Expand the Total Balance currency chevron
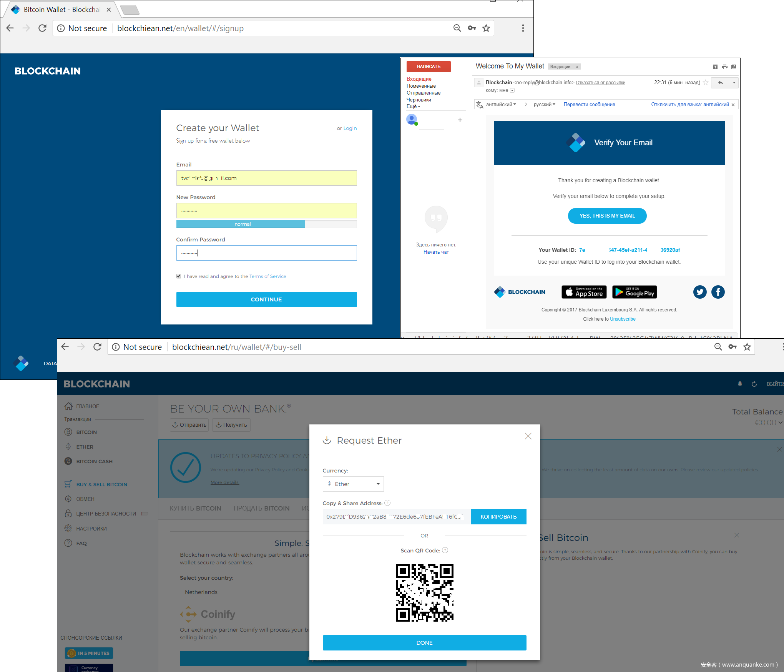Screen dimensions: 784x672 [780, 422]
